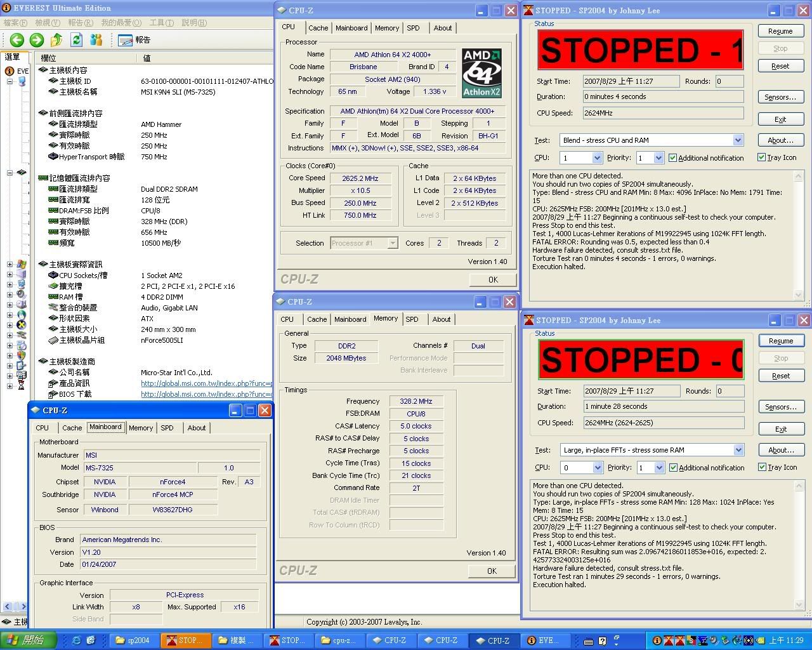Refresh the EVEREST page with the refresh icon

tap(77, 40)
